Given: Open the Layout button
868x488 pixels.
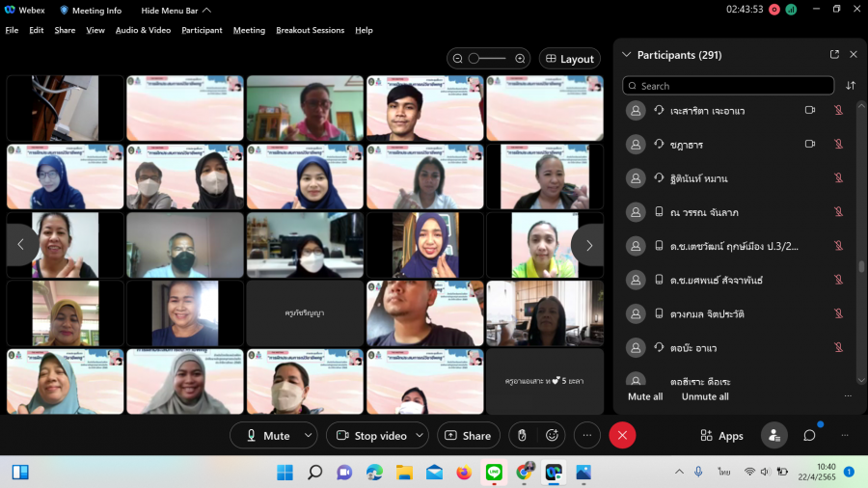Looking at the screenshot, I should 569,59.
